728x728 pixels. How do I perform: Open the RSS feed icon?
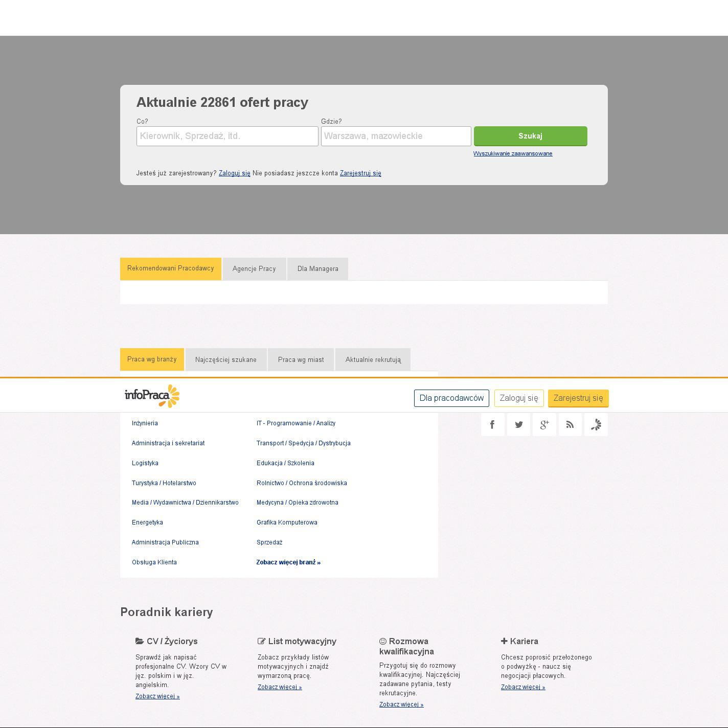(570, 425)
